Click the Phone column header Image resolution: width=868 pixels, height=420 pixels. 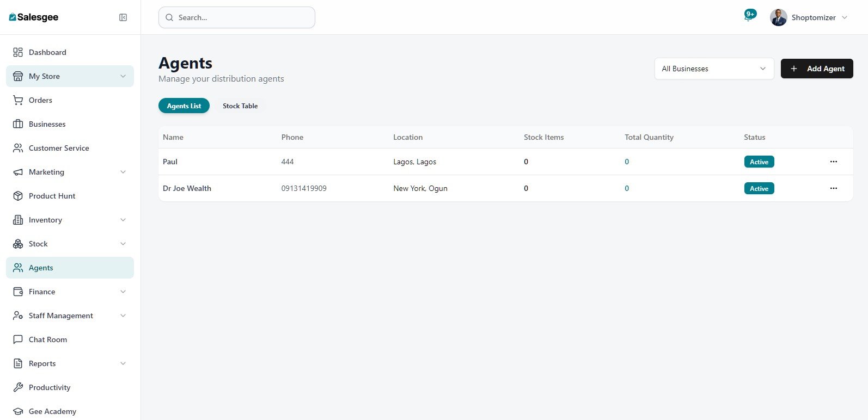pos(292,137)
